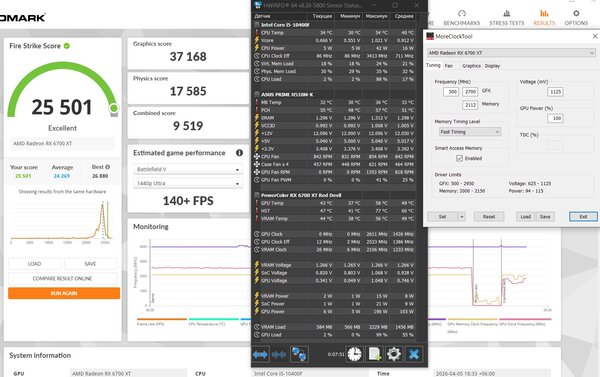Click HWiNFO title bar app icon
Viewport: 600px width, 377px height.
tap(258, 5)
